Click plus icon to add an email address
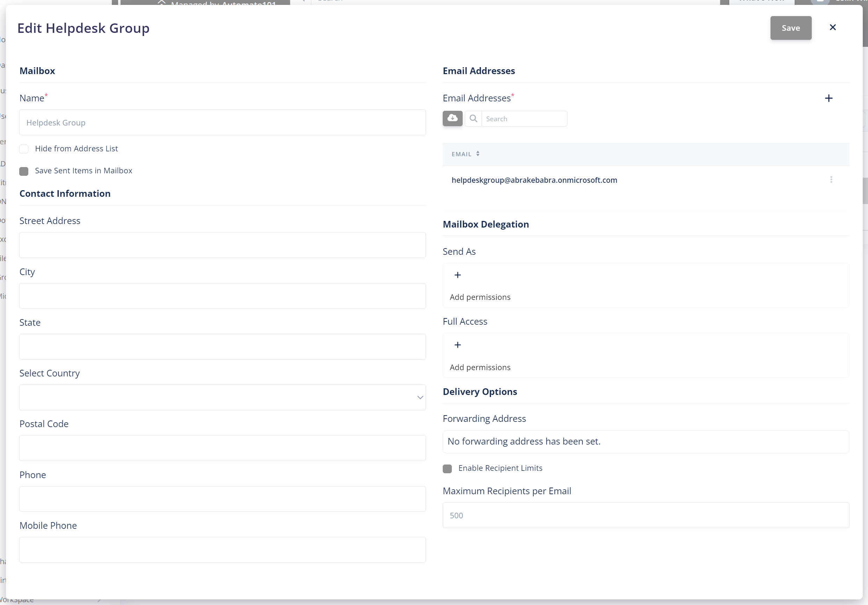The width and height of the screenshot is (868, 605). tap(829, 98)
